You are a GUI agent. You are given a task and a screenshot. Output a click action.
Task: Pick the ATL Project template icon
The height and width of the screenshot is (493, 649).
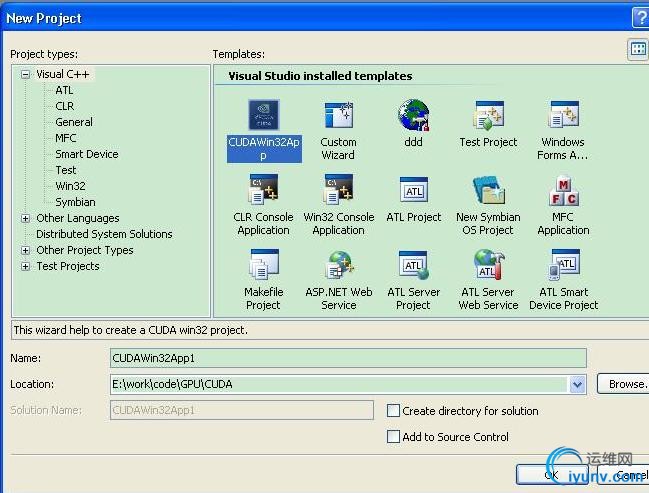414,190
